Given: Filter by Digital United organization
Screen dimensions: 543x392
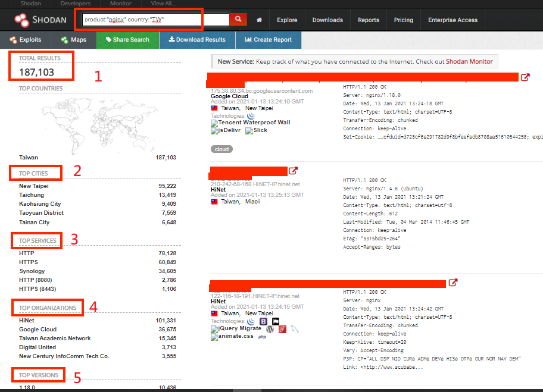Looking at the screenshot, I should 38,347.
